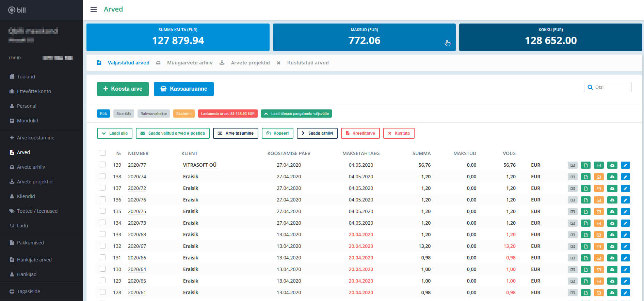644x301 pixels.
Task: Click the Arve tasumine button
Action: coord(236,133)
